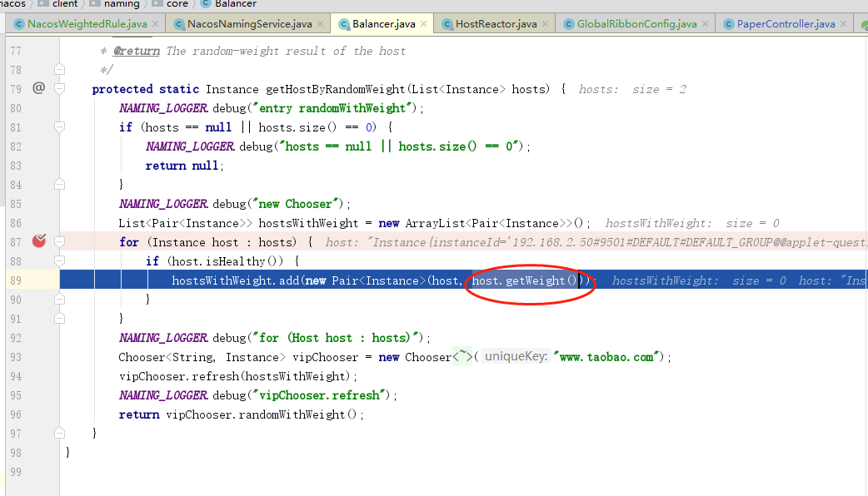Close the Balancer.java tab
The width and height of the screenshot is (868, 496).
click(x=423, y=24)
